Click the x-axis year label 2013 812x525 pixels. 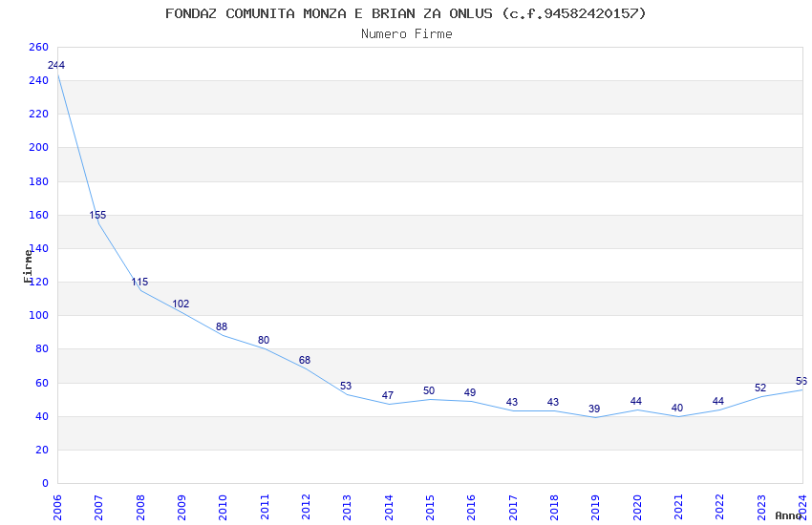[347, 507]
